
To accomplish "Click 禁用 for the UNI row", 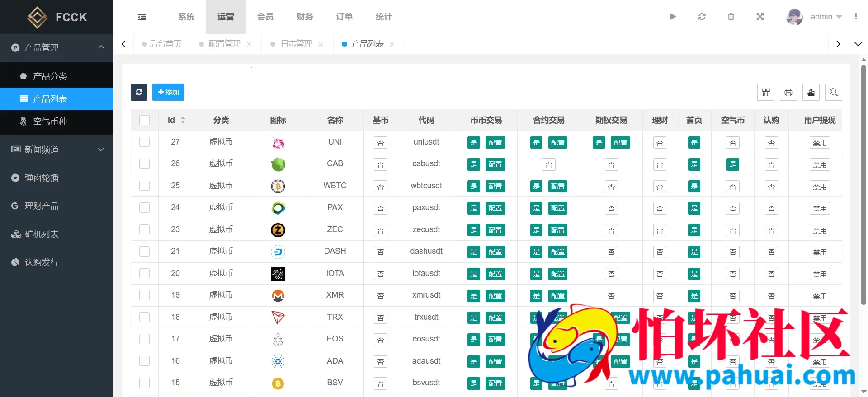I will [820, 143].
